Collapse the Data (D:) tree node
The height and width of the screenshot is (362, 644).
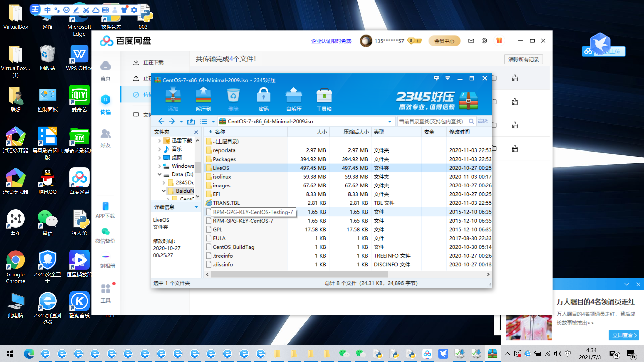[x=160, y=174]
